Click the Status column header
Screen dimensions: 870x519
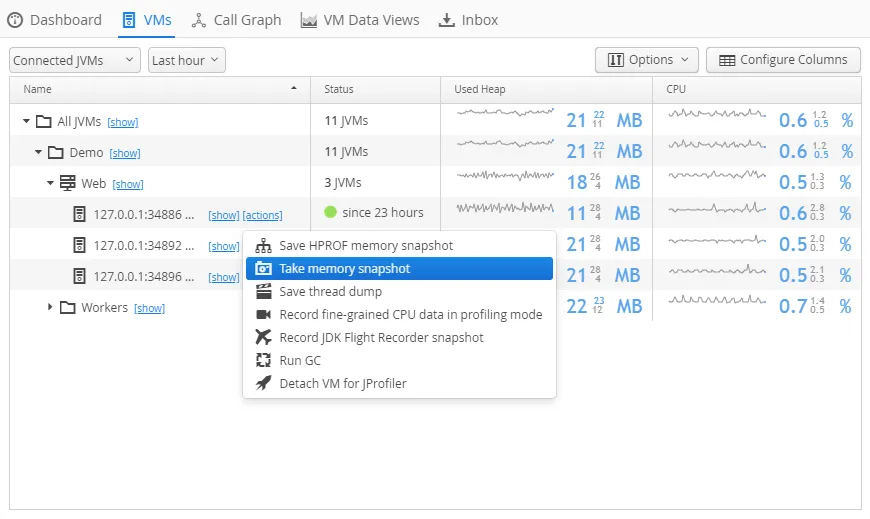click(x=376, y=89)
